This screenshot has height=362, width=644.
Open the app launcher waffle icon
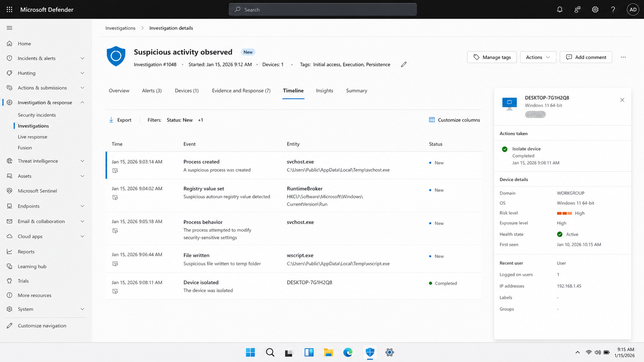point(10,9)
